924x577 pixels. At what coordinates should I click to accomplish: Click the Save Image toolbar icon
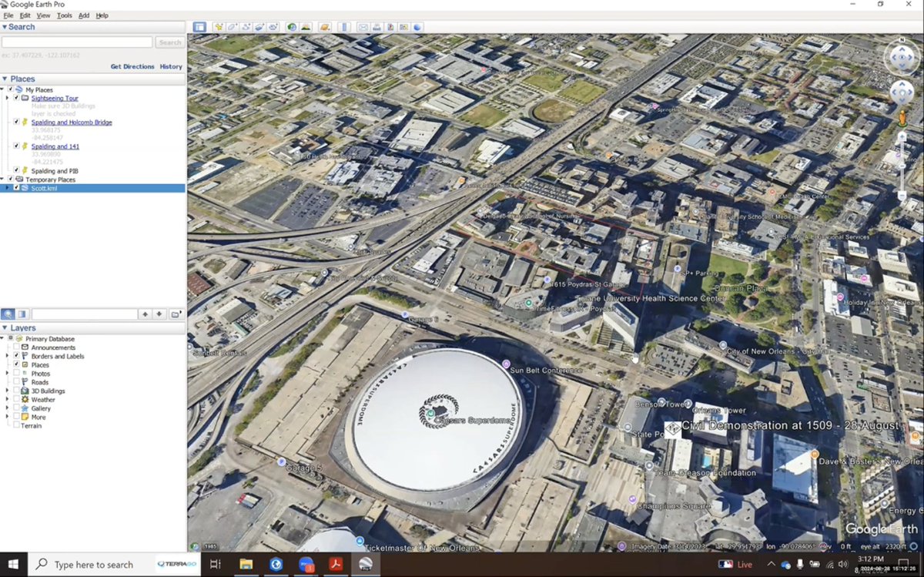390,27
